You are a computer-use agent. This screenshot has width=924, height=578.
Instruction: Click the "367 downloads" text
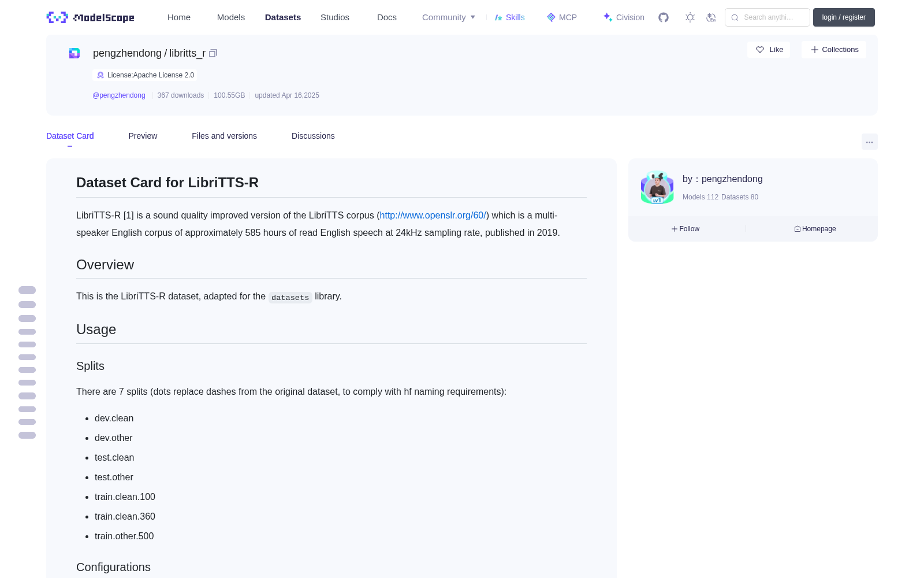pos(181,95)
